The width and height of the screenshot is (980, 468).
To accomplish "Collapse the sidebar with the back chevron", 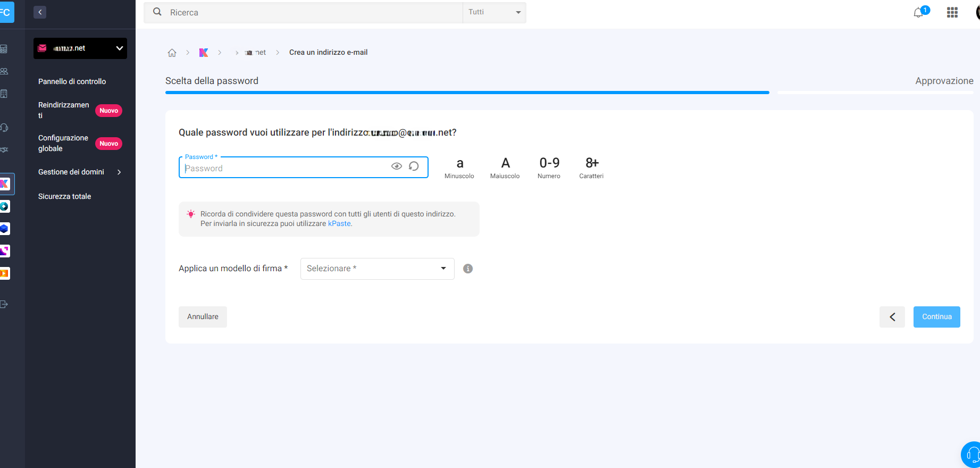I will [40, 12].
